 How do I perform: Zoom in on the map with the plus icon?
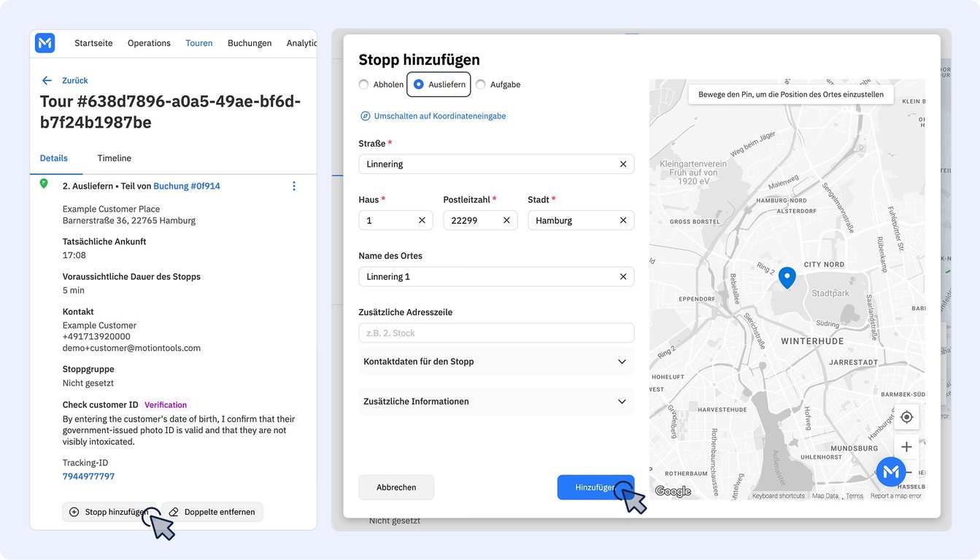(x=906, y=446)
